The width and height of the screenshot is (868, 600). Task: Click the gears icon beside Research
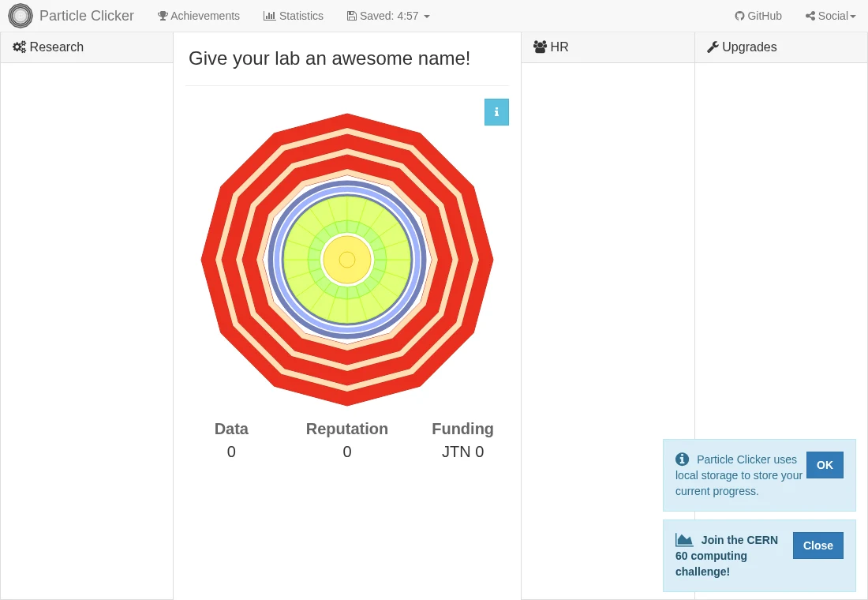[20, 47]
